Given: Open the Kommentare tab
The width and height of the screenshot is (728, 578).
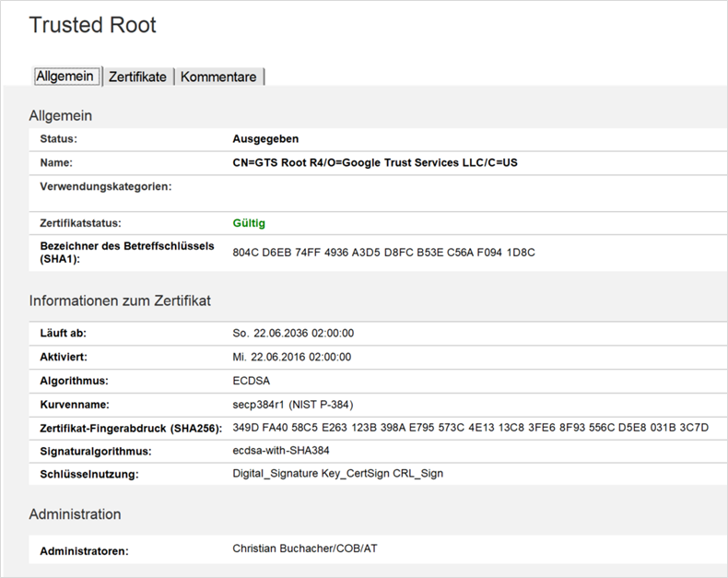Looking at the screenshot, I should [x=218, y=77].
